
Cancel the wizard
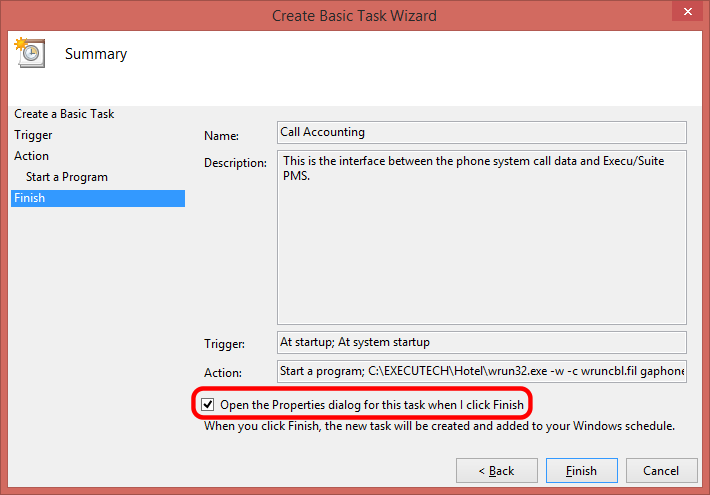pos(661,471)
